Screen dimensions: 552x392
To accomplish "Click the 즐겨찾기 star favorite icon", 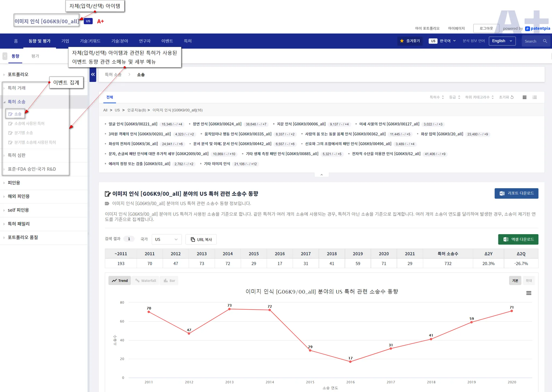I will pos(402,41).
